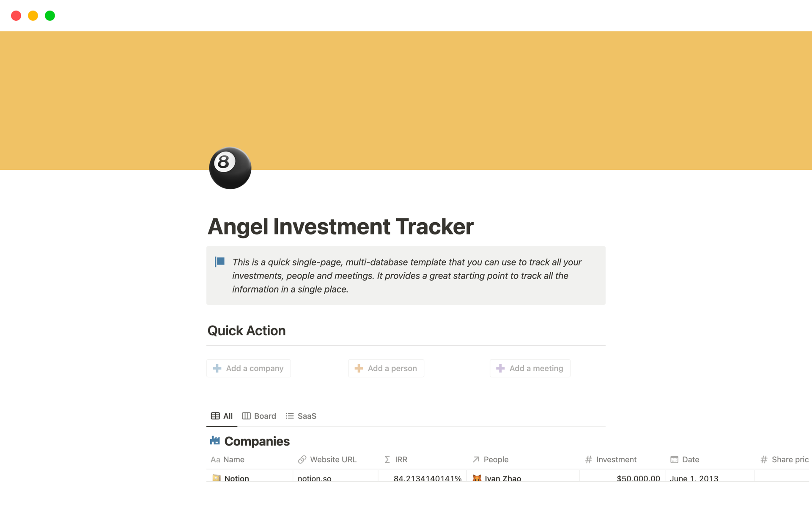The width and height of the screenshot is (812, 508).
Task: Select the All table view tab
Action: point(222,416)
